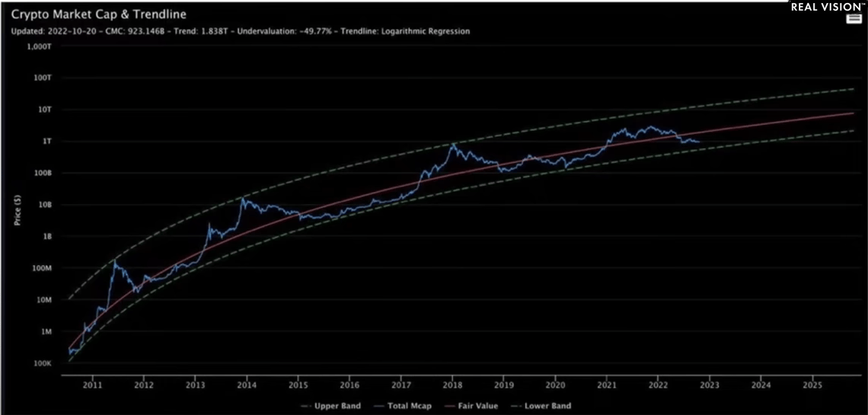Click the early 2018 market cap peak
The image size is (868, 415).
[453, 145]
